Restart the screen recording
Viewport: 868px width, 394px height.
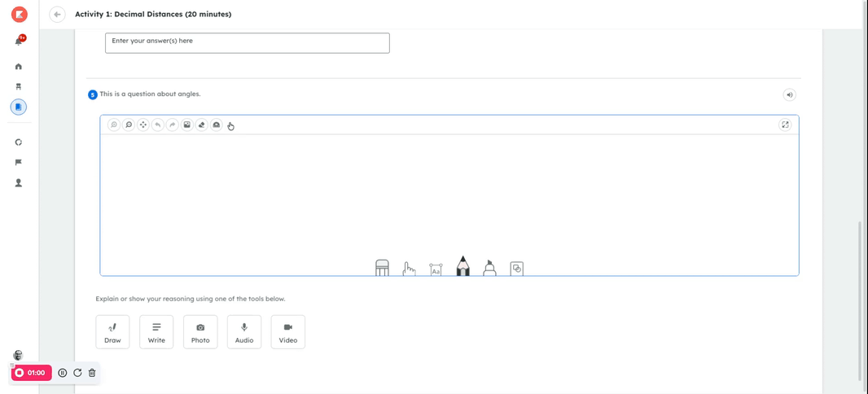(77, 373)
